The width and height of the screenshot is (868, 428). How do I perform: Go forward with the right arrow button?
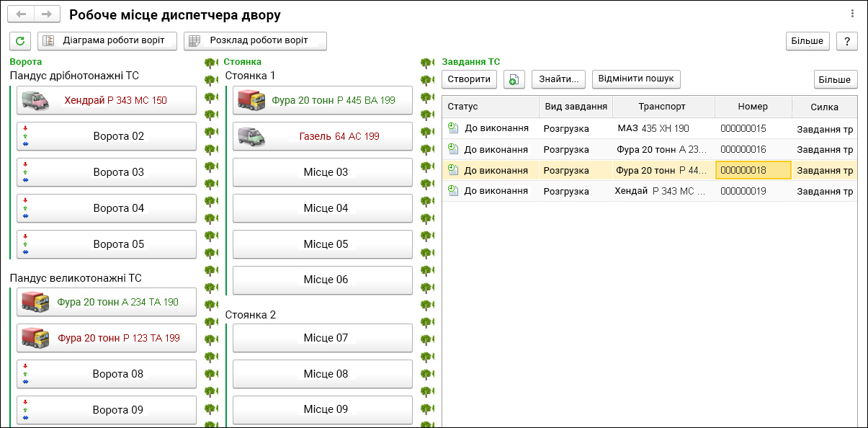pyautogui.click(x=47, y=14)
